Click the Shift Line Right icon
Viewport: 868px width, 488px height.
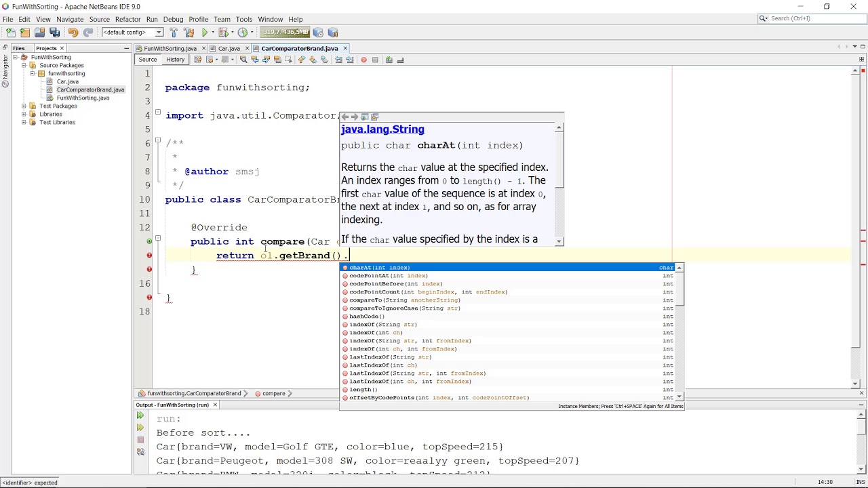(350, 60)
